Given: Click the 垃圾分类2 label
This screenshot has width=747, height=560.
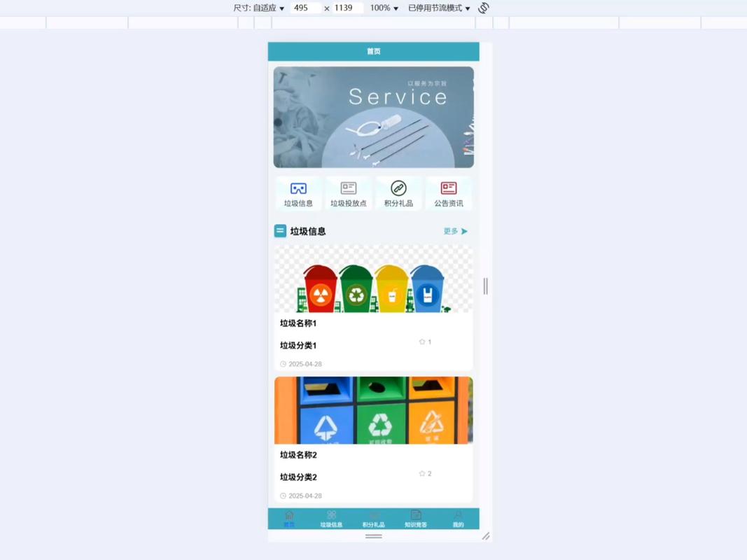Looking at the screenshot, I should coord(298,477).
